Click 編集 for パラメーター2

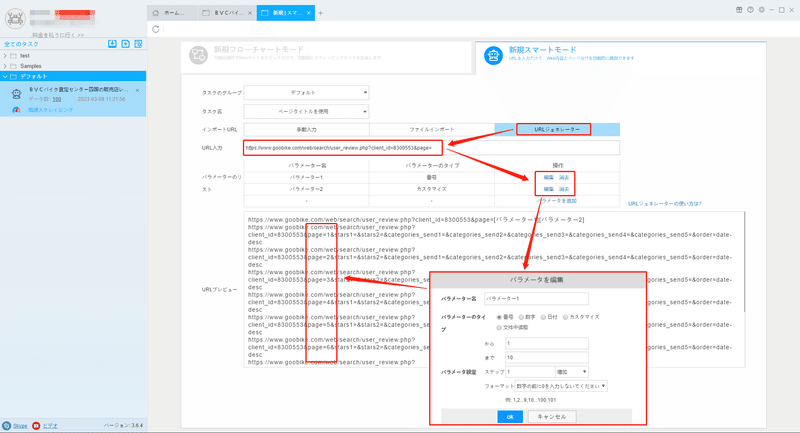pos(548,189)
